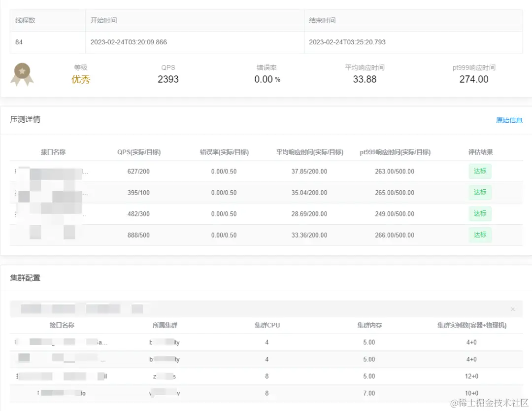The height and width of the screenshot is (411, 532).
Task: Select the 优秀 grade text
Action: click(81, 79)
